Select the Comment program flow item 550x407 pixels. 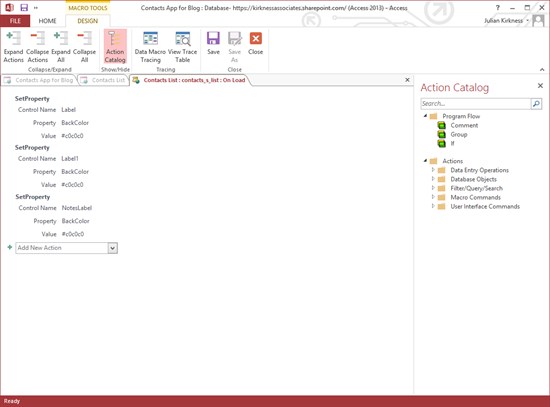[464, 125]
